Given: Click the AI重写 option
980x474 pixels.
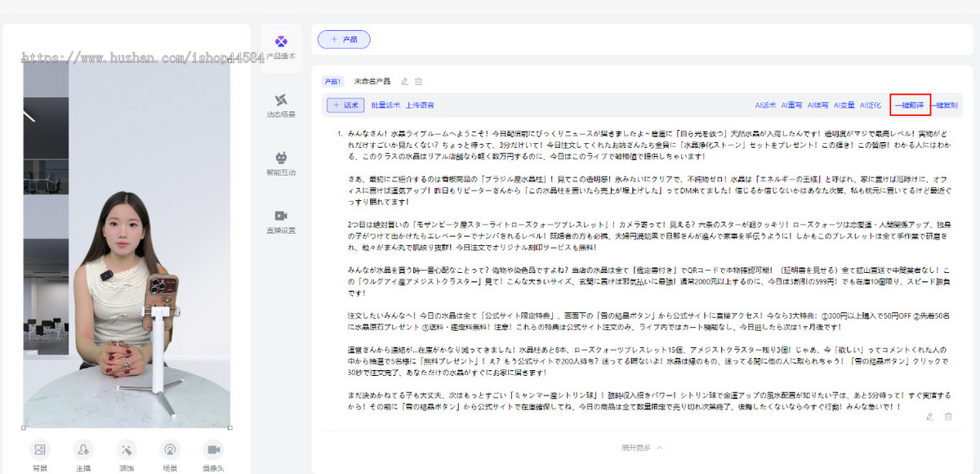Looking at the screenshot, I should (x=791, y=105).
